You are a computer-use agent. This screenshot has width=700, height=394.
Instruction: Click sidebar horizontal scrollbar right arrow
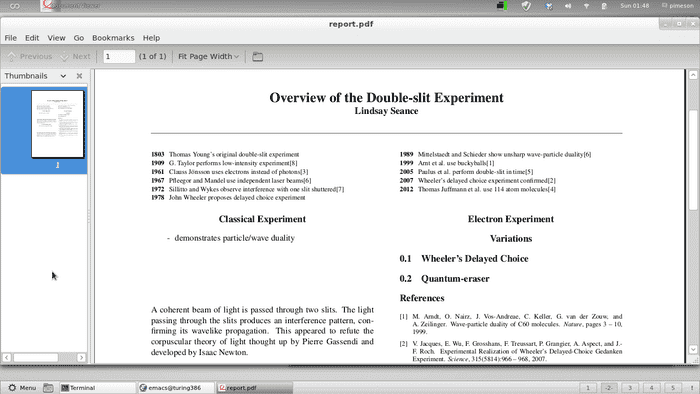coord(81,357)
